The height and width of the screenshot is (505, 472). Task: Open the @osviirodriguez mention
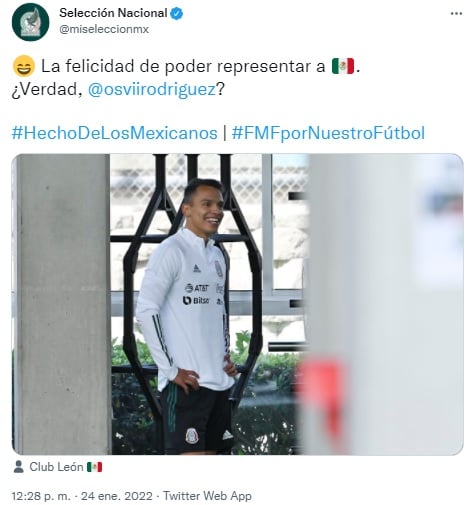[x=152, y=89]
